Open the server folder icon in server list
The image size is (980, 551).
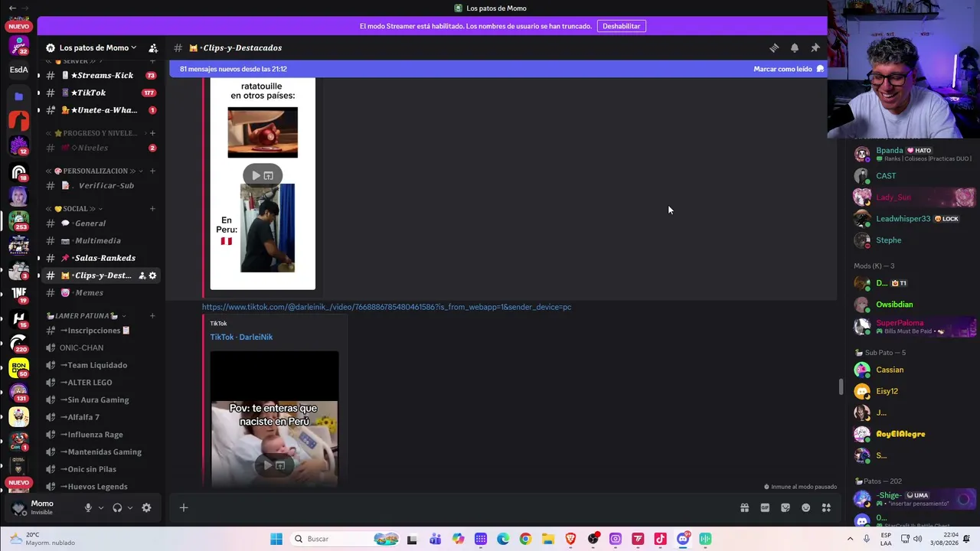(19, 96)
